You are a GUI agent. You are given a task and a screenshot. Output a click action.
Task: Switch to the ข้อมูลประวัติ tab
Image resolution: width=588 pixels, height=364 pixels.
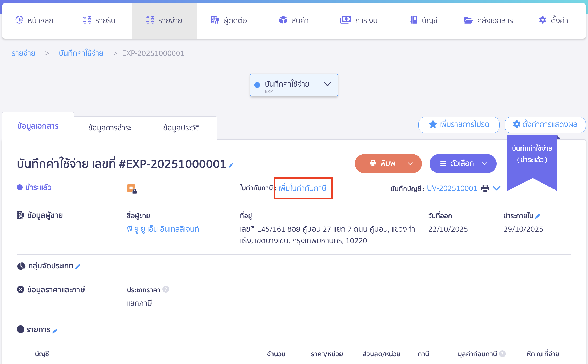pyautogui.click(x=181, y=128)
